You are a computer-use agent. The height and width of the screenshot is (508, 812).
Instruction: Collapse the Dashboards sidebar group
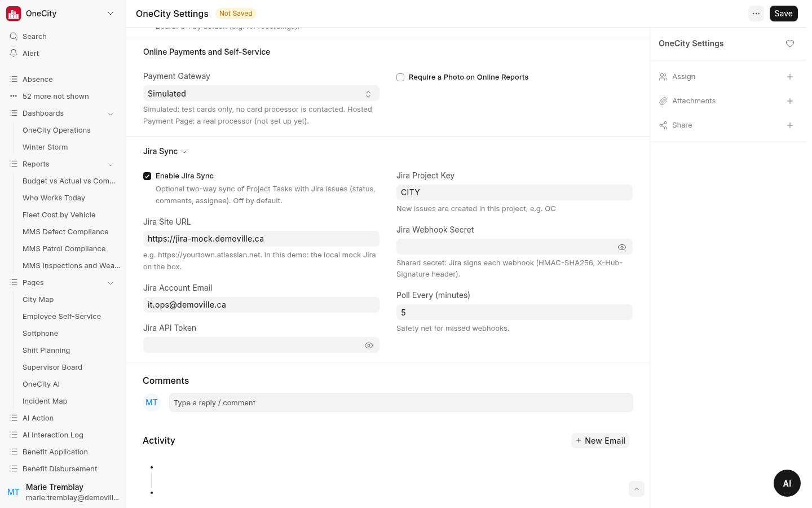[111, 113]
